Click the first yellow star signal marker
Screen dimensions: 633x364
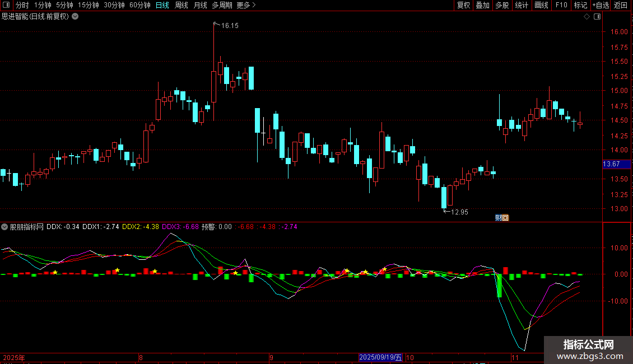[55, 272]
